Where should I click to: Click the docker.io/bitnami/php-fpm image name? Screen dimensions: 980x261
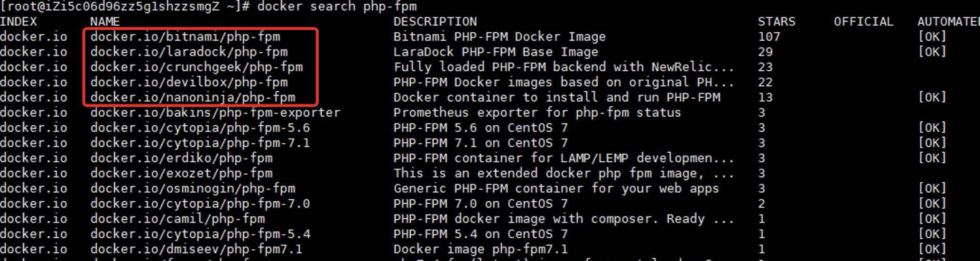pos(185,37)
